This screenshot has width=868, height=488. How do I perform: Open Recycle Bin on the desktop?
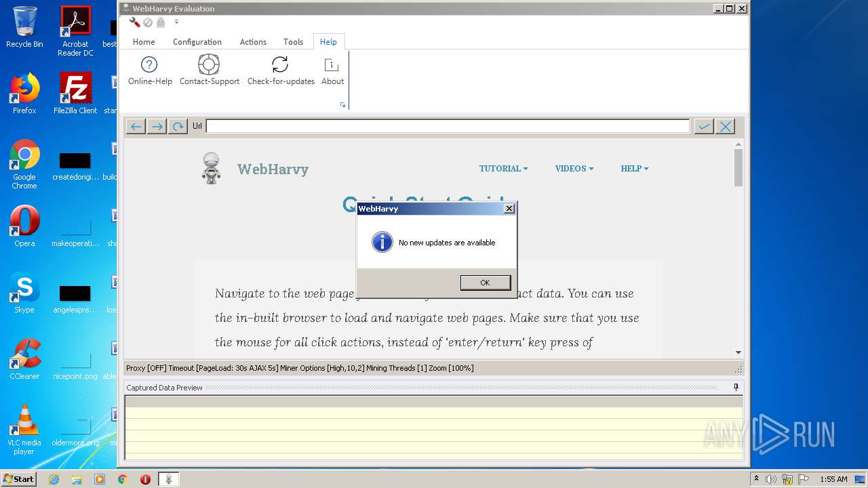[x=24, y=27]
